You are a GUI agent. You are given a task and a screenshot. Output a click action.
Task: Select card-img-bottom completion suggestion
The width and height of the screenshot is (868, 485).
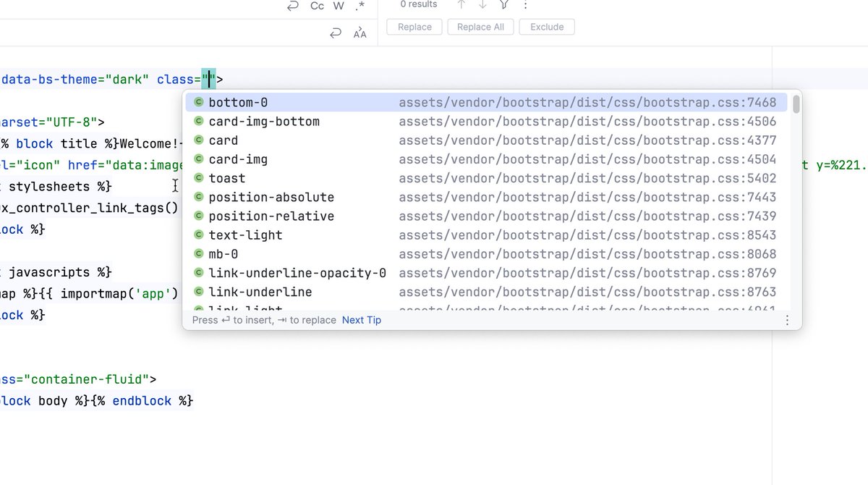coord(488,122)
